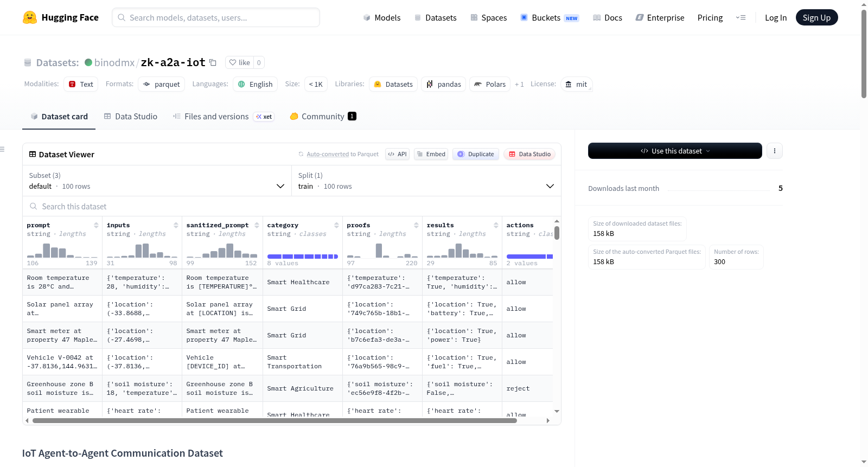Click the xet storage badge
The height and width of the screenshot is (467, 868).
click(264, 117)
